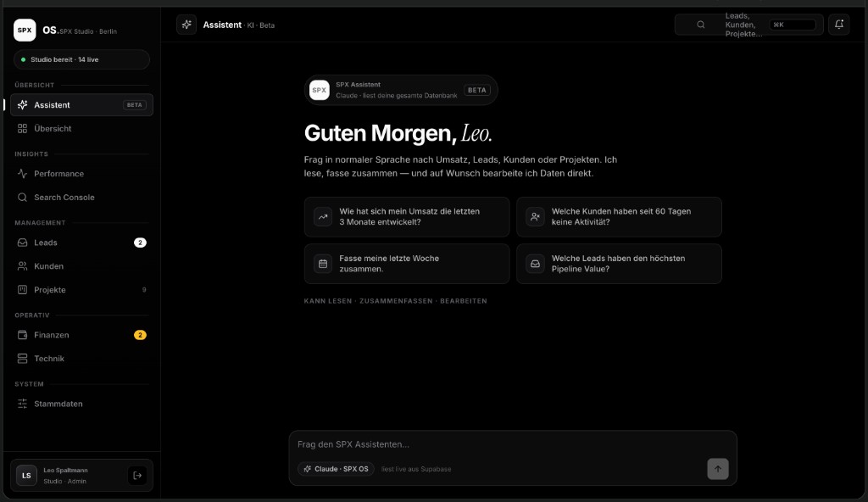Image resolution: width=868 pixels, height=502 pixels.
Task: Click the user-x icon on the inactive Kunden card
Action: click(536, 216)
